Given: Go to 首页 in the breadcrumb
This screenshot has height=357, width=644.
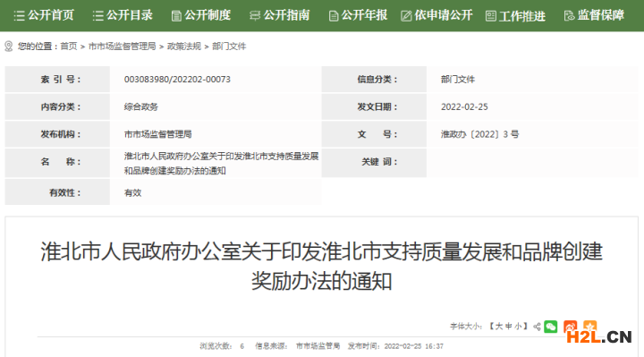Looking at the screenshot, I should pos(69,47).
